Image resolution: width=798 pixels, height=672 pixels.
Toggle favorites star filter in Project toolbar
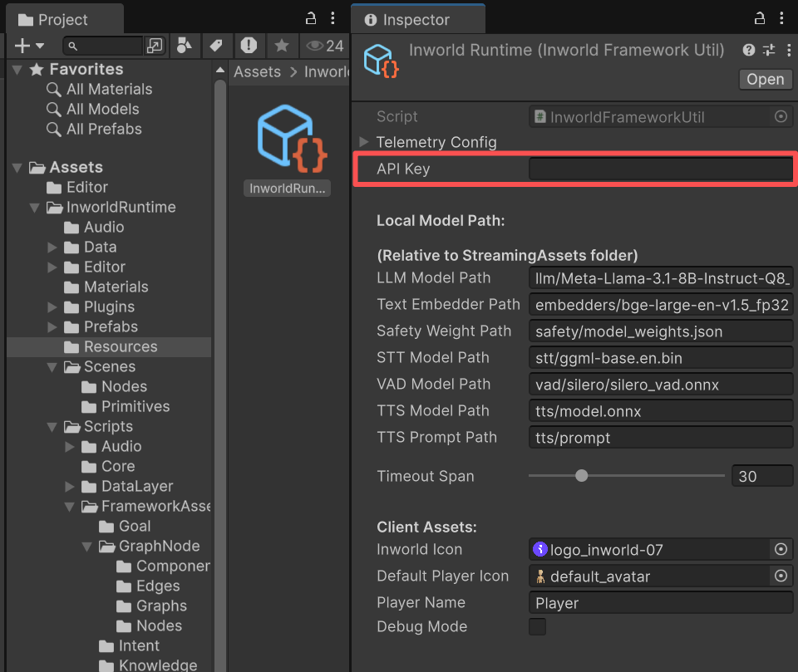tap(282, 46)
